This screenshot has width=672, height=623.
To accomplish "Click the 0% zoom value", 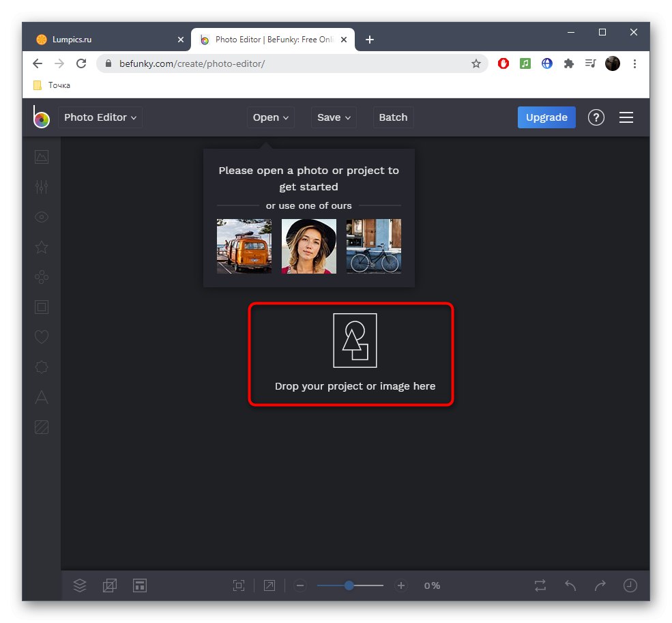I will [432, 585].
